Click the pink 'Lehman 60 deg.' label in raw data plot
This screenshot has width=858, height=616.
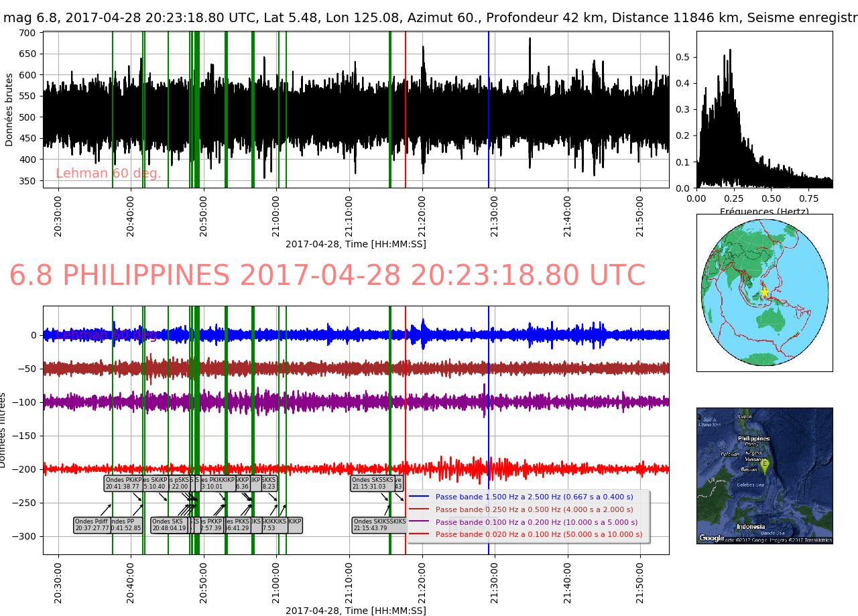pos(109,174)
